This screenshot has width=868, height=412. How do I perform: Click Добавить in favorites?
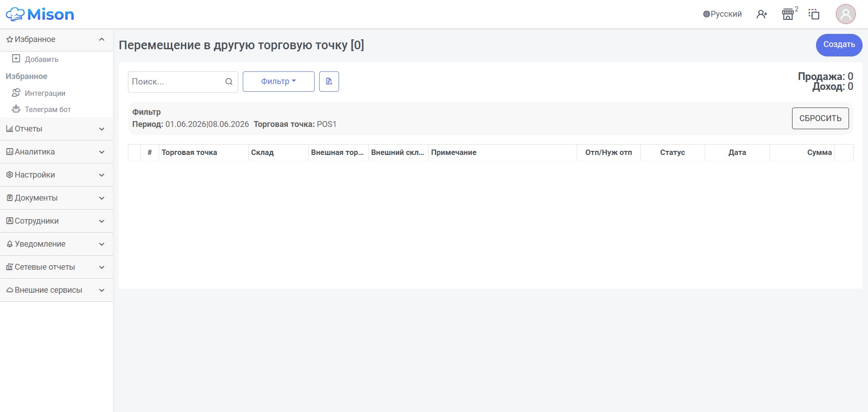point(42,59)
